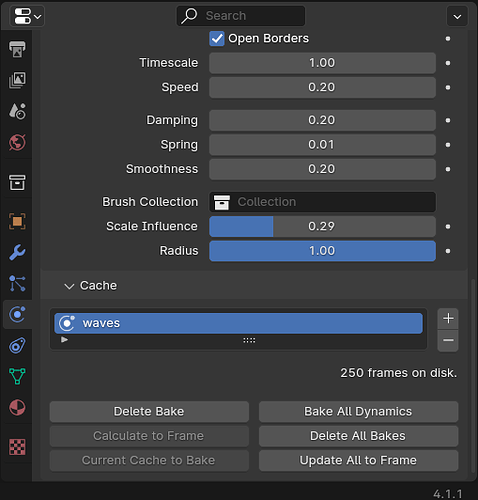Open the Particles properties tab
Screen dimensions: 478x500
point(17,283)
